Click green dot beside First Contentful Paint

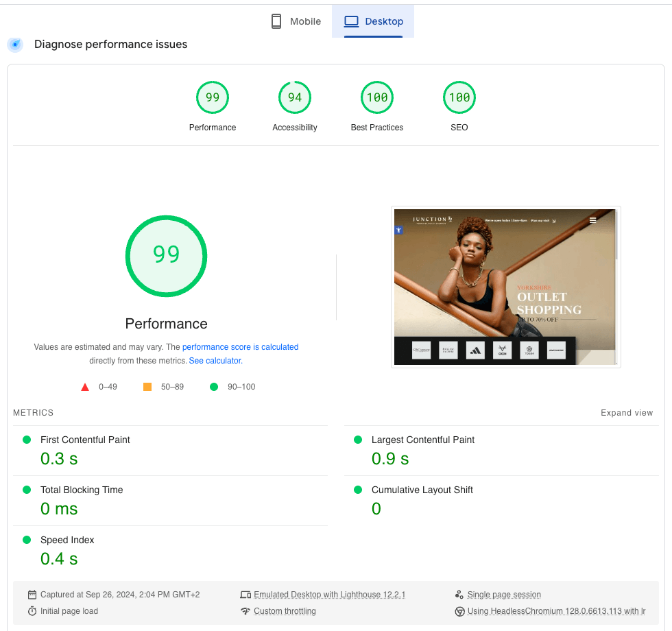27,440
